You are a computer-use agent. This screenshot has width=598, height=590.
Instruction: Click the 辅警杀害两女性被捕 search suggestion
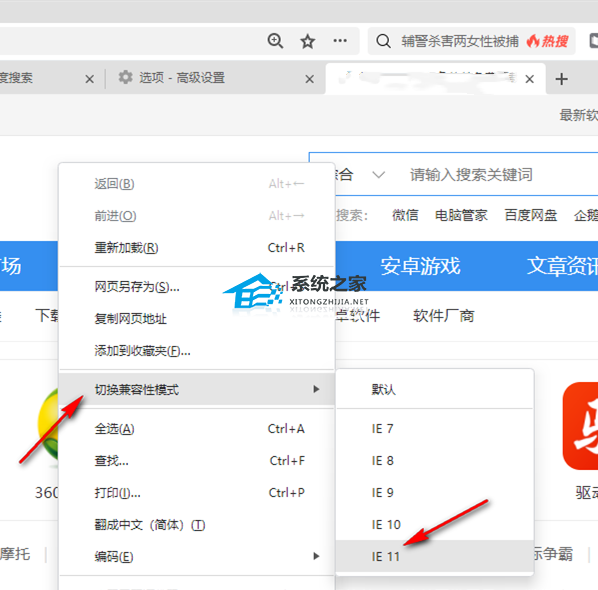point(460,41)
